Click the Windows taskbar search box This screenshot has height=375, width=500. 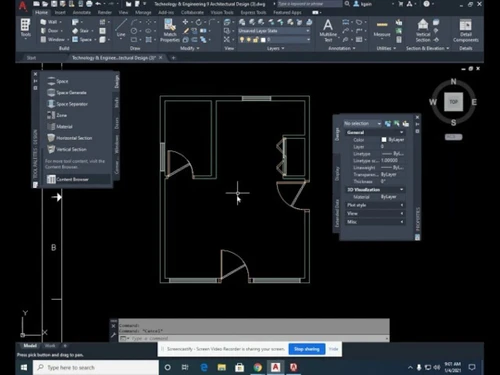[x=96, y=367]
